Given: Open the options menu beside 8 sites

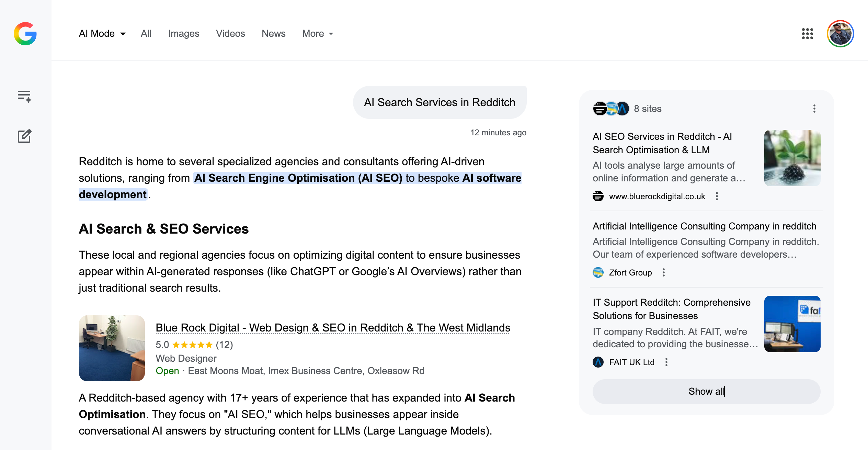Looking at the screenshot, I should pos(814,109).
